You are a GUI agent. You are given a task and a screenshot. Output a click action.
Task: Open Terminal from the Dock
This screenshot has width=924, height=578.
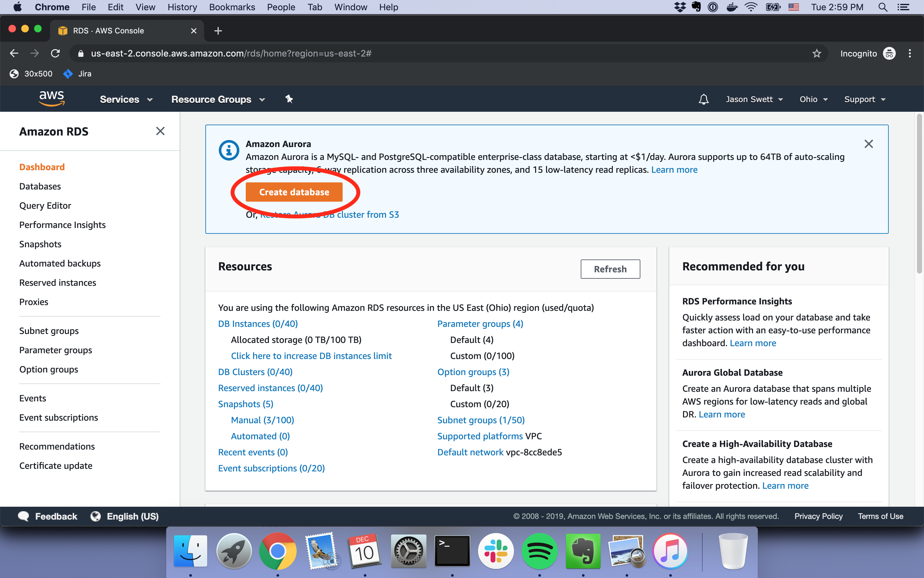pos(452,551)
